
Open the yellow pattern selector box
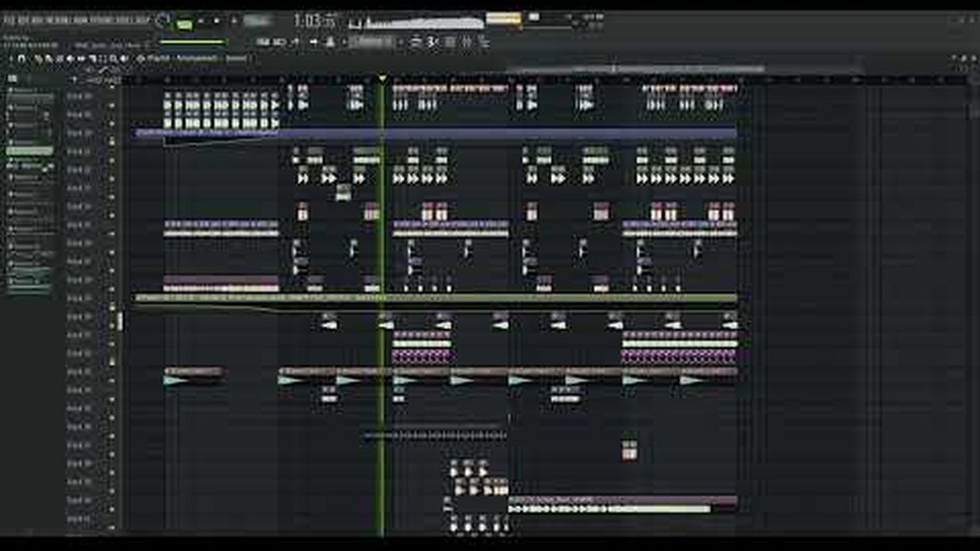pyautogui.click(x=503, y=18)
